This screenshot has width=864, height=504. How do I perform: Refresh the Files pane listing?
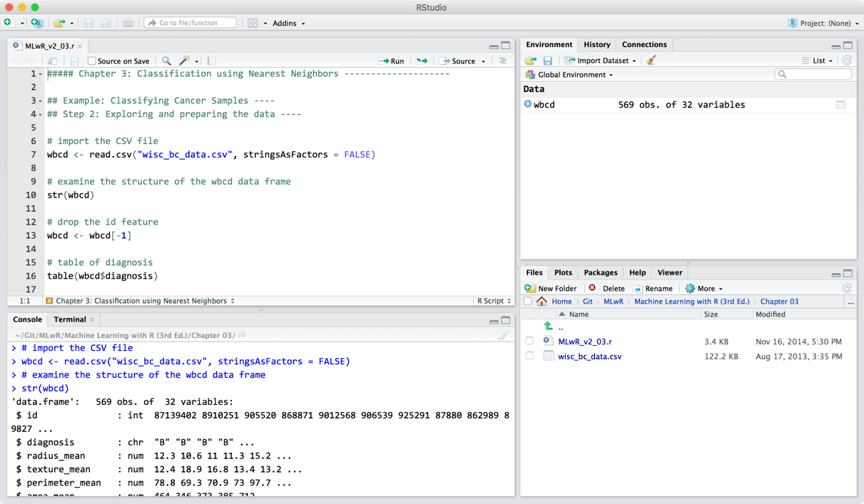847,289
